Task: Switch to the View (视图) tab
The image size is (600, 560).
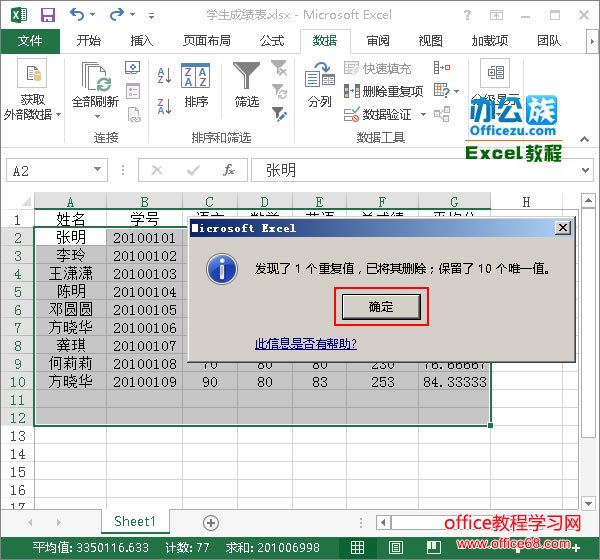Action: coord(430,41)
